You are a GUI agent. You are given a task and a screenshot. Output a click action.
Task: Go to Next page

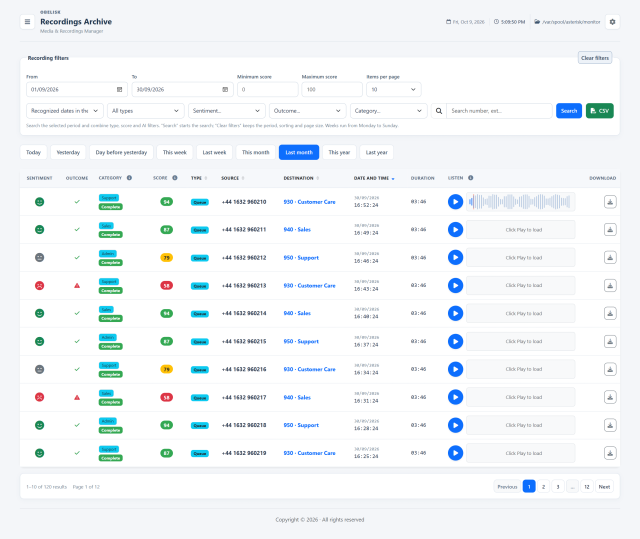604,487
